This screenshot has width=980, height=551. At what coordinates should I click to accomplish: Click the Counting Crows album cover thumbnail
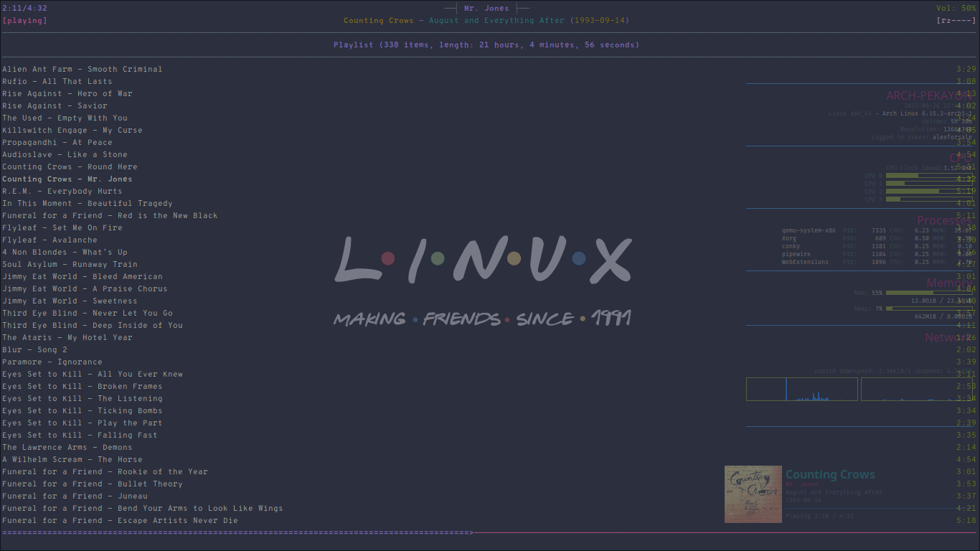tap(753, 494)
